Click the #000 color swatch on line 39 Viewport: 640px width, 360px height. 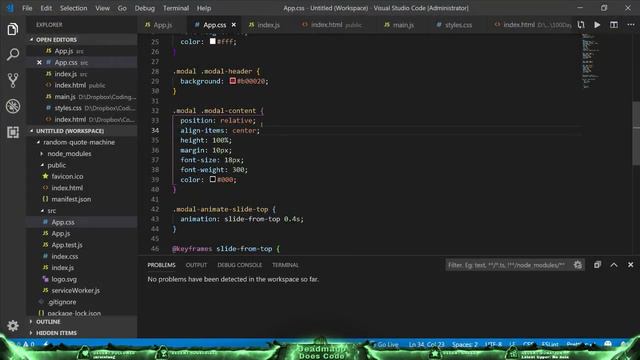coord(213,179)
